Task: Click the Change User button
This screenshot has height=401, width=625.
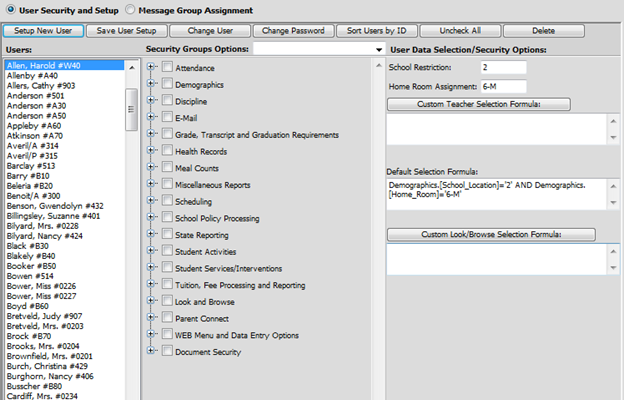Action: point(210,31)
